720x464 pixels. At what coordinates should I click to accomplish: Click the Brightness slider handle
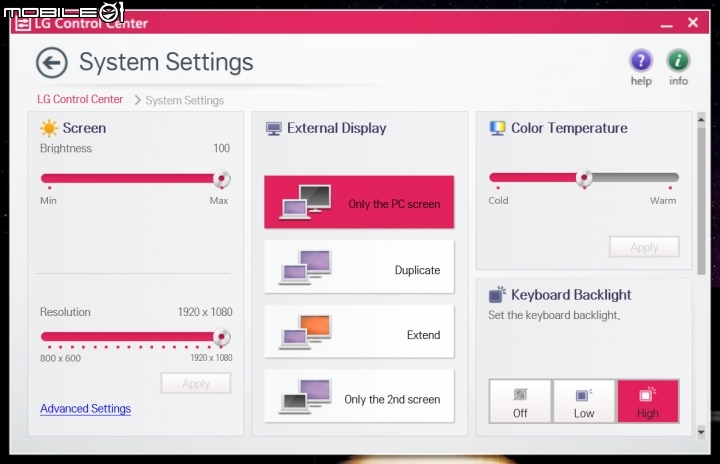(221, 178)
